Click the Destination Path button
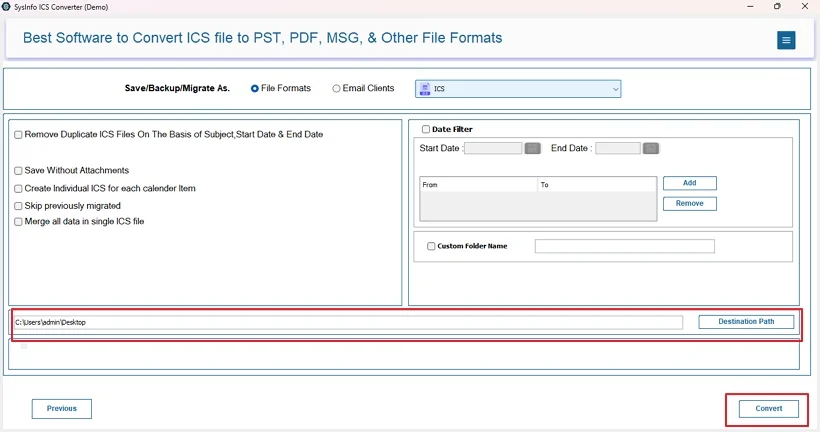Image resolution: width=820 pixels, height=432 pixels. coord(746,322)
